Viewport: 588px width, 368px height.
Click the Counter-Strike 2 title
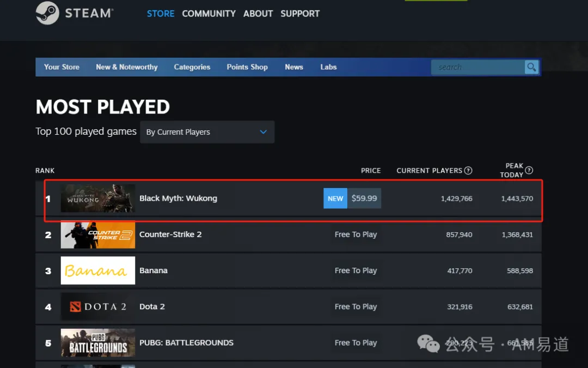(170, 234)
